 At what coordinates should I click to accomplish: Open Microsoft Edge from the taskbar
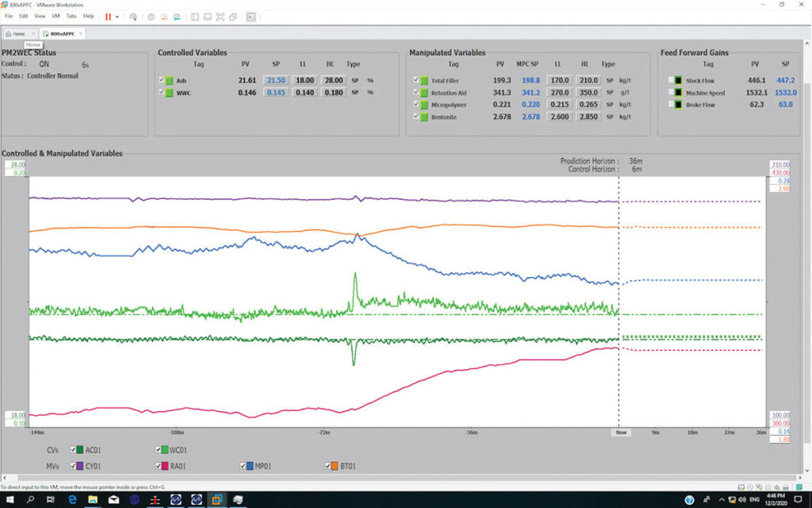coord(72,499)
